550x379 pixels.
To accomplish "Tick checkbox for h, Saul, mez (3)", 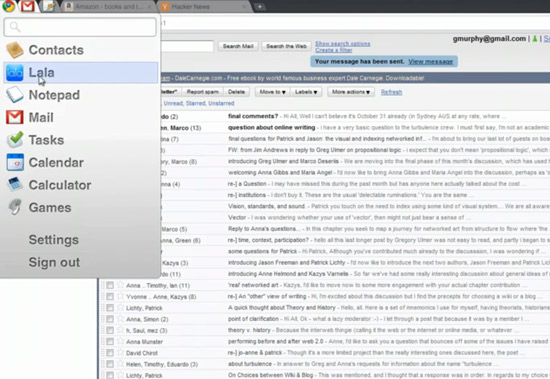I will pyautogui.click(x=110, y=330).
